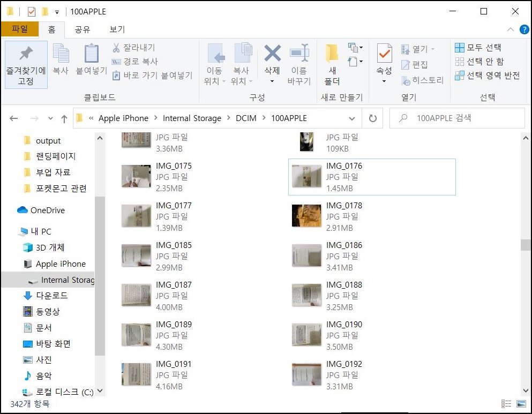
Task: Click the 붙여넣기 (Paste) icon
Action: (90, 59)
